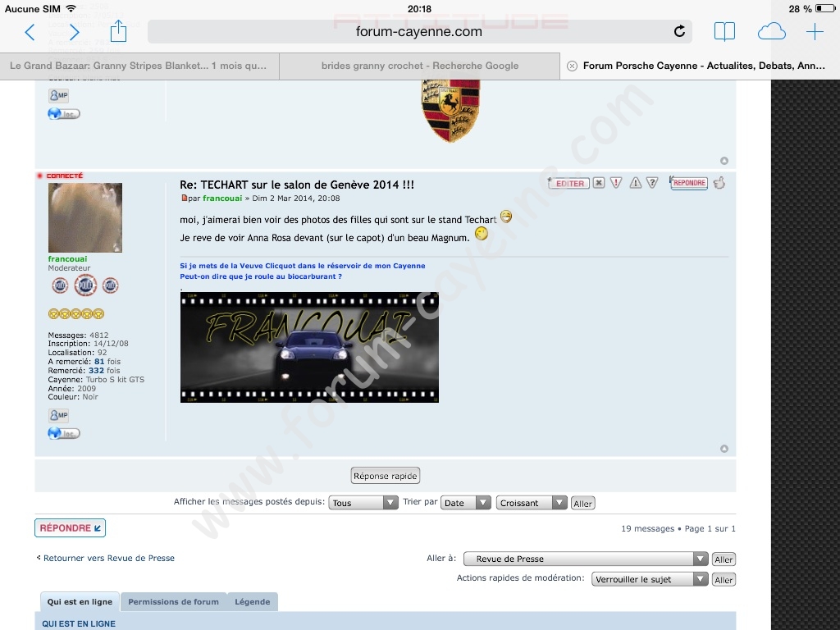
Task: Open iCloud tabs cloud icon
Action: pos(771,32)
